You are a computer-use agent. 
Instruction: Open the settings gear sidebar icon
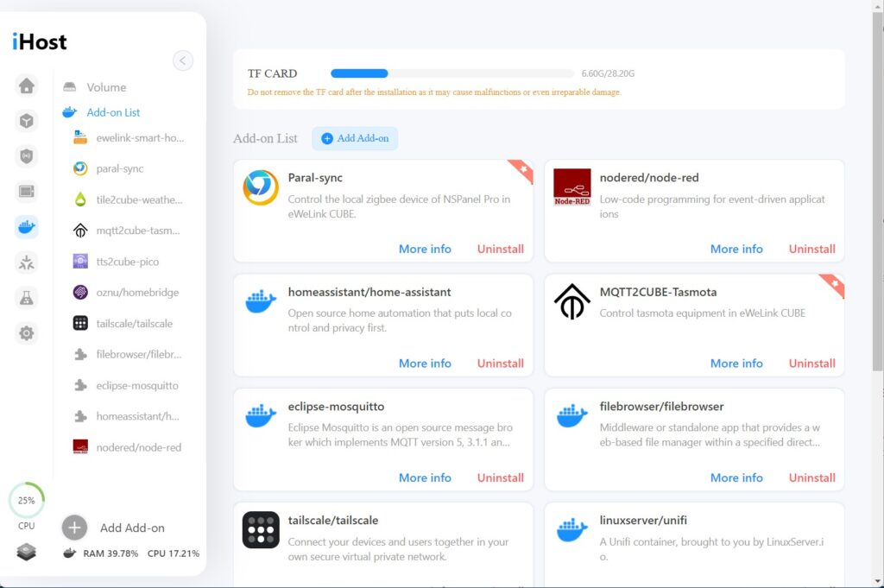pos(27,333)
